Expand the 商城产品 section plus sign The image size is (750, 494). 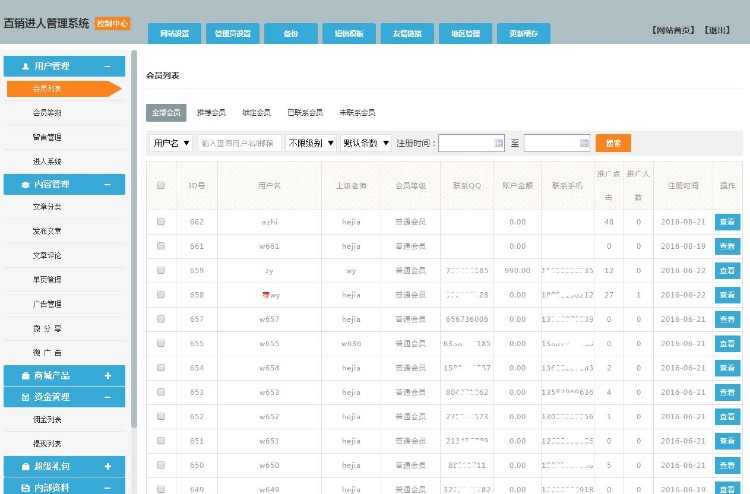tap(108, 376)
